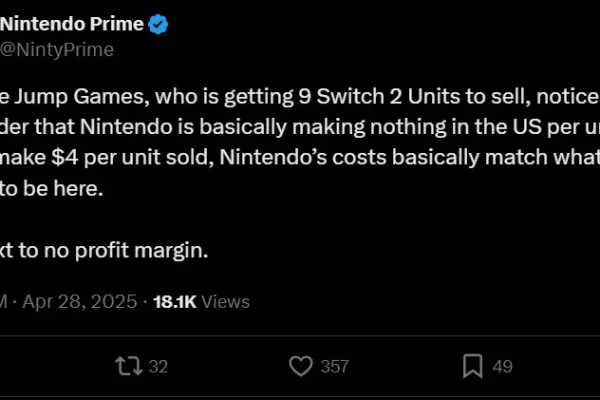This screenshot has width=600, height=400.
Task: Click the like count 357
Action: 335,367
